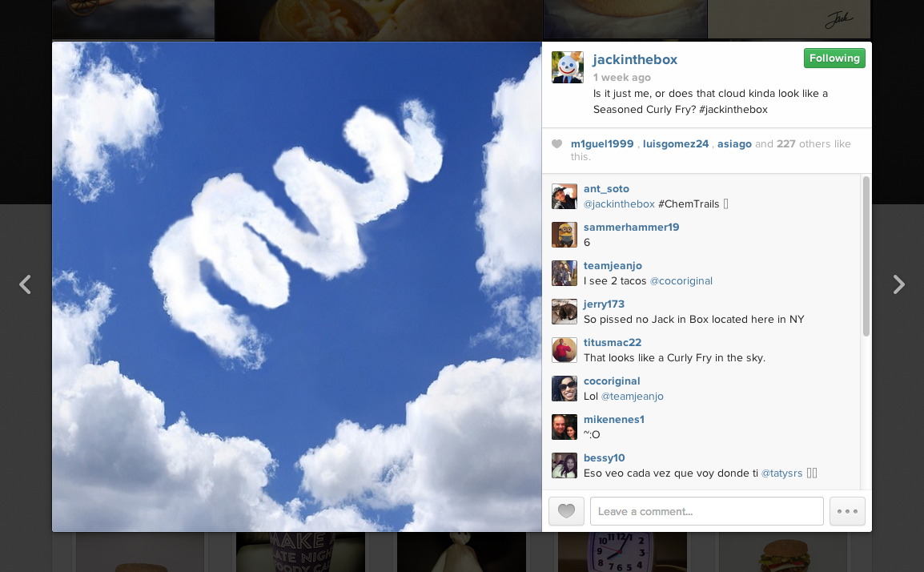Open teamjeanjo username link
This screenshot has width=924, height=572.
tap(613, 266)
